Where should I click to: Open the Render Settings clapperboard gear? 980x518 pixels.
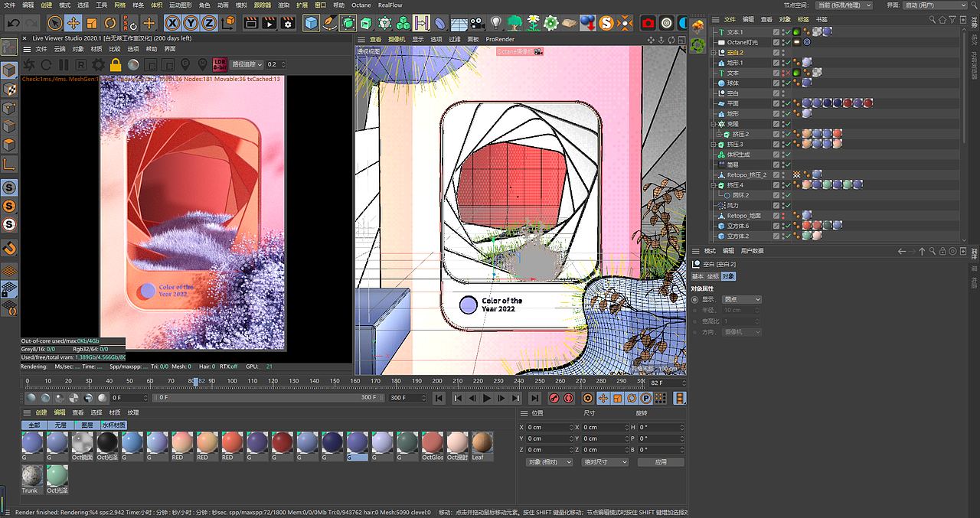(288, 23)
